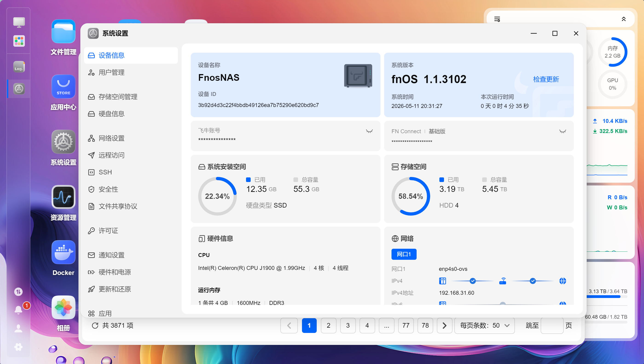644x364 pixels.
Task: Click the 跳至 page number input field
Action: tap(552, 326)
